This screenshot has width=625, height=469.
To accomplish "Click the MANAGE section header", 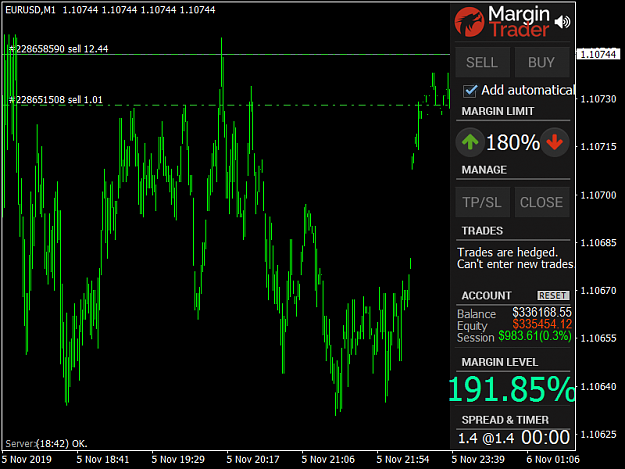I will [x=484, y=170].
